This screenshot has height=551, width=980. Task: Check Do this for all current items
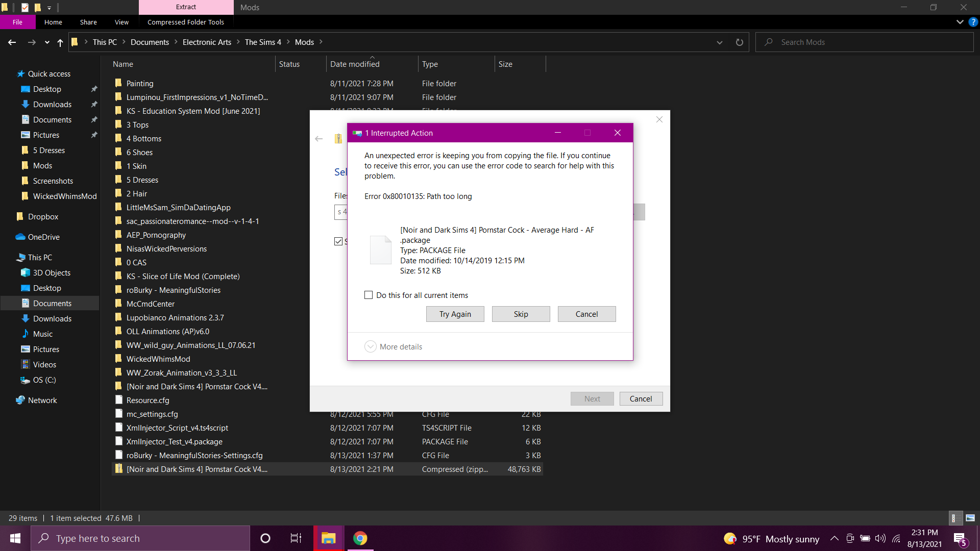coord(369,295)
